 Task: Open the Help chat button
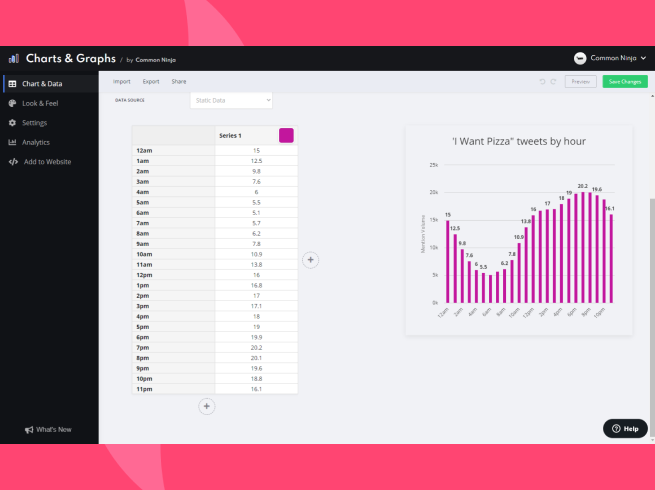pos(625,429)
